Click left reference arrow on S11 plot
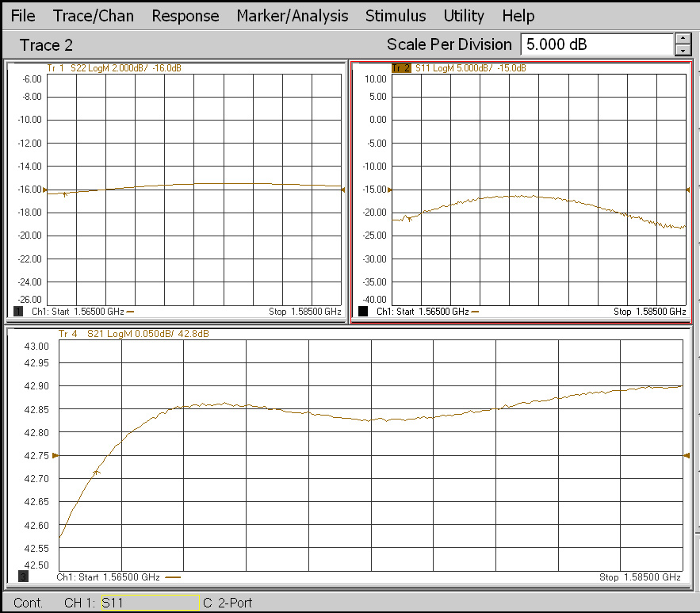700x613 pixels. point(389,190)
